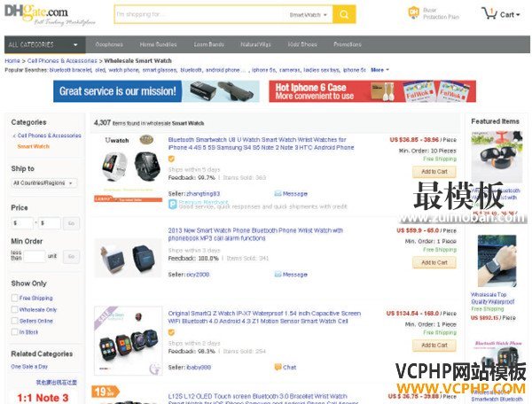The width and height of the screenshot is (532, 404).
Task: Click the Premium Merchant badge icon
Action: pos(173,204)
